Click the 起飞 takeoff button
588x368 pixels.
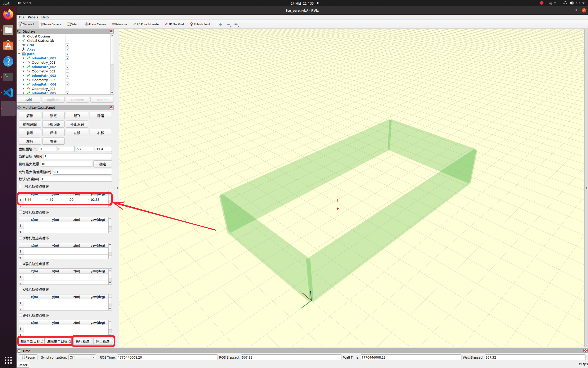click(77, 116)
